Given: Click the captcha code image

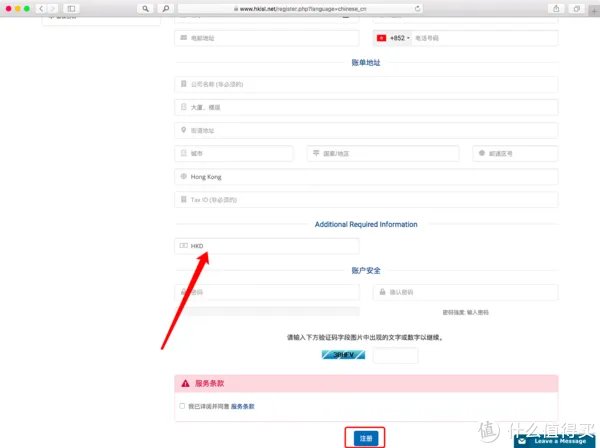Looking at the screenshot, I should click(x=343, y=355).
